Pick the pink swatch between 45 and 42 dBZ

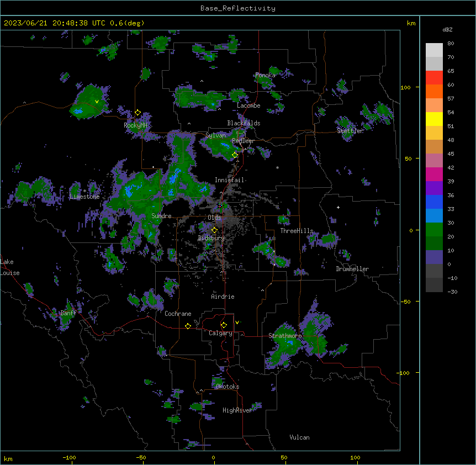point(434,160)
